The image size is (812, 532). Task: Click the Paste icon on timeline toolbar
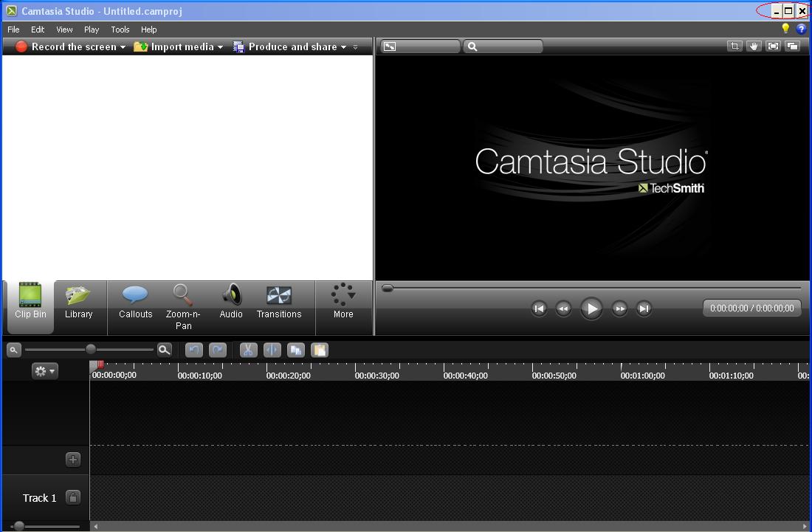tap(320, 350)
